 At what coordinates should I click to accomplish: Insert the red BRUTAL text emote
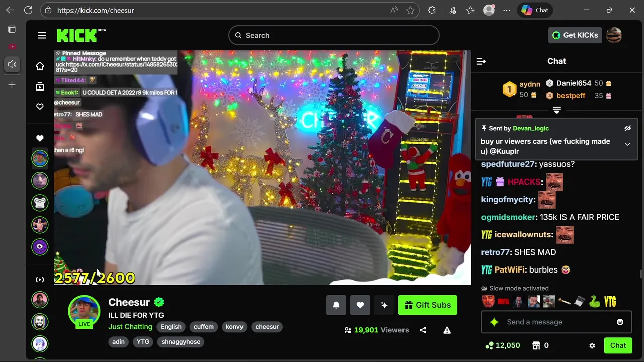(x=503, y=302)
